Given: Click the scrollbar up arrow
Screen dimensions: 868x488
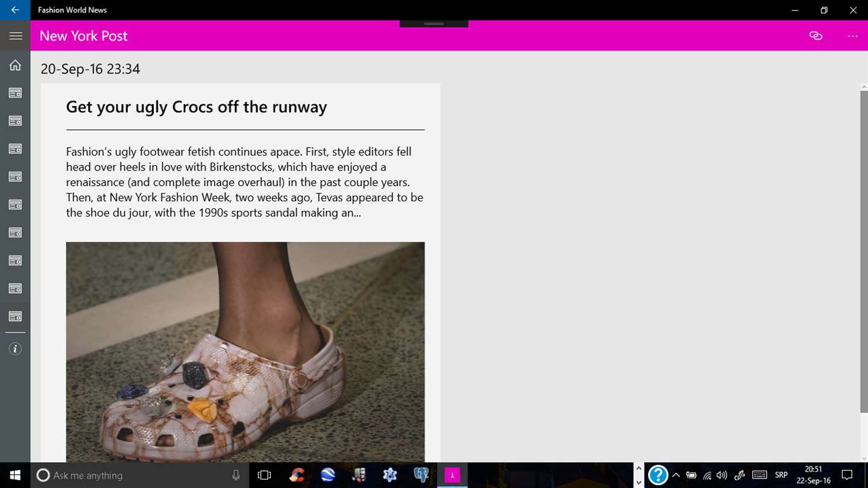Looking at the screenshot, I should point(864,87).
